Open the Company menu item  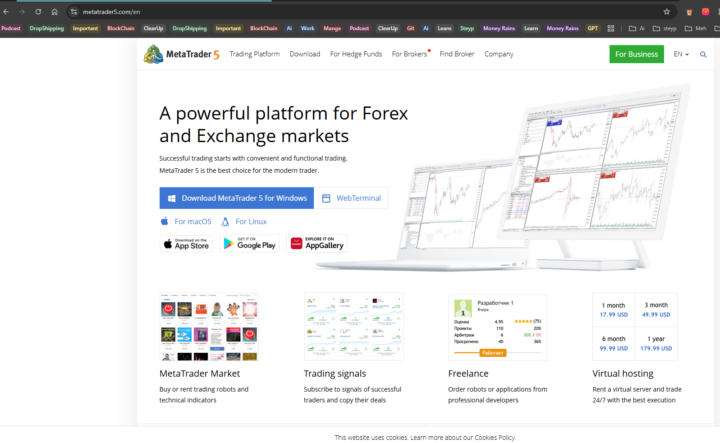click(x=499, y=54)
